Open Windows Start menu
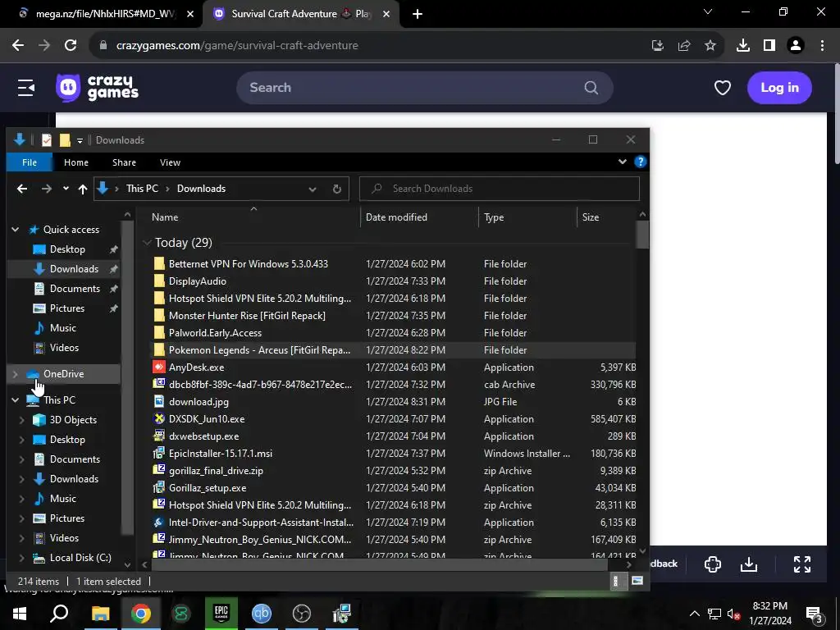Screen dimensions: 840x630 [20, 614]
